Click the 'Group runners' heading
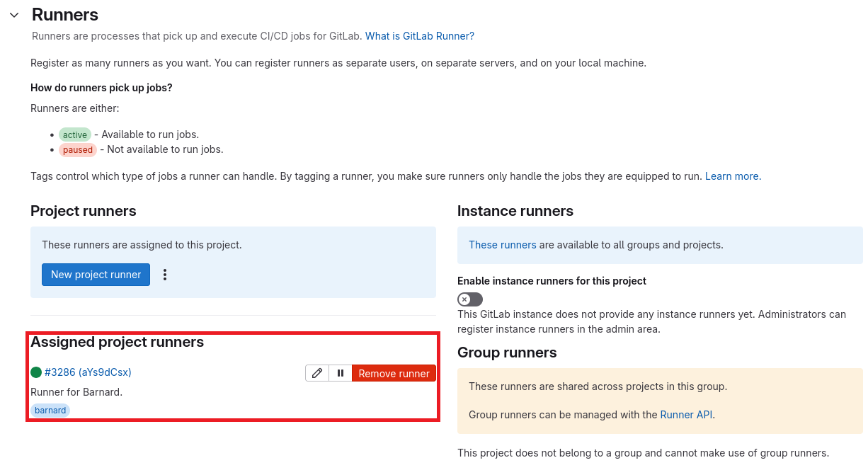This screenshot has height=470, width=868. click(x=507, y=352)
